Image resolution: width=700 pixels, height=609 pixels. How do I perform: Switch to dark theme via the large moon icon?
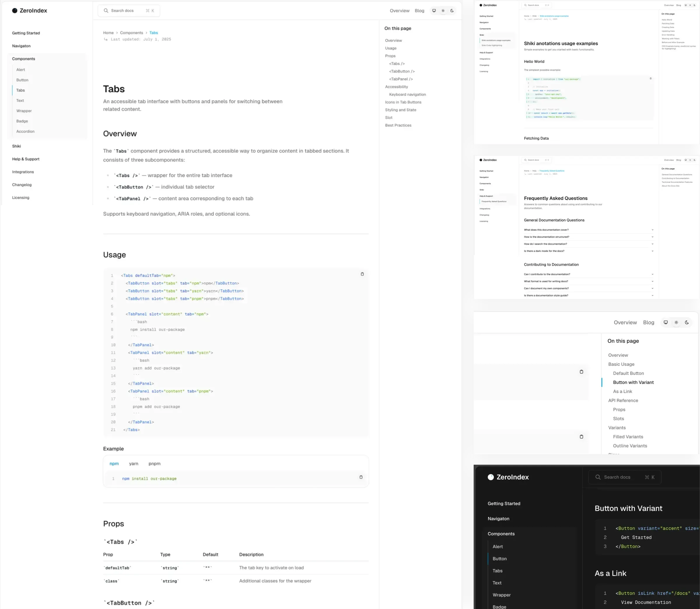point(687,322)
